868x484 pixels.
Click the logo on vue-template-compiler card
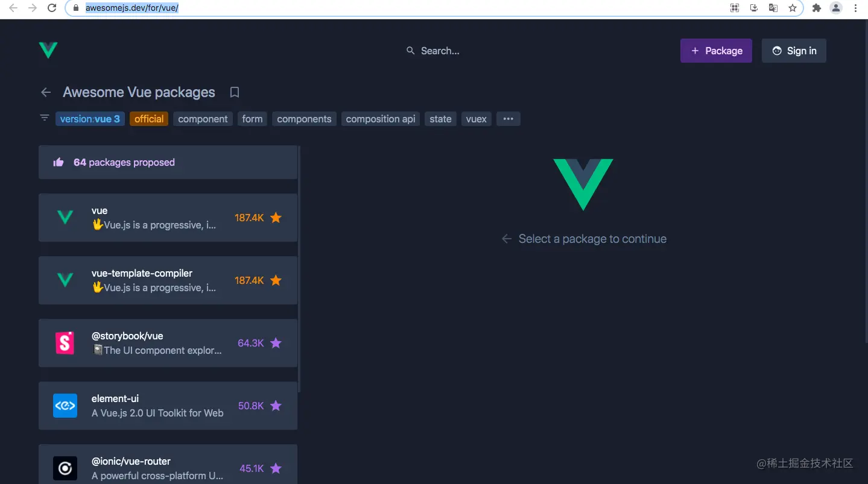(x=65, y=280)
